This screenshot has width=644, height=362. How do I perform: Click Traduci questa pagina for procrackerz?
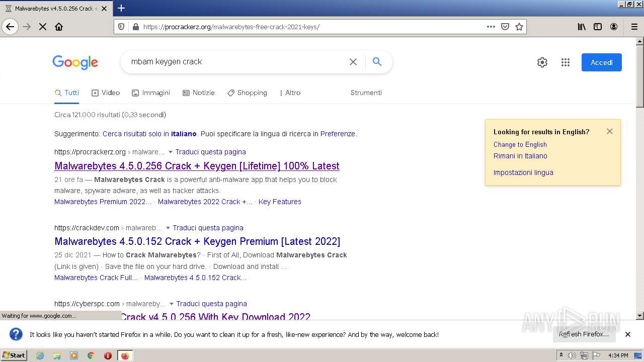[211, 152]
